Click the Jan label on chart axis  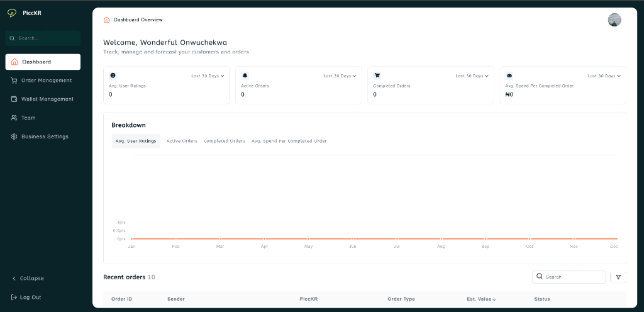[131, 247]
